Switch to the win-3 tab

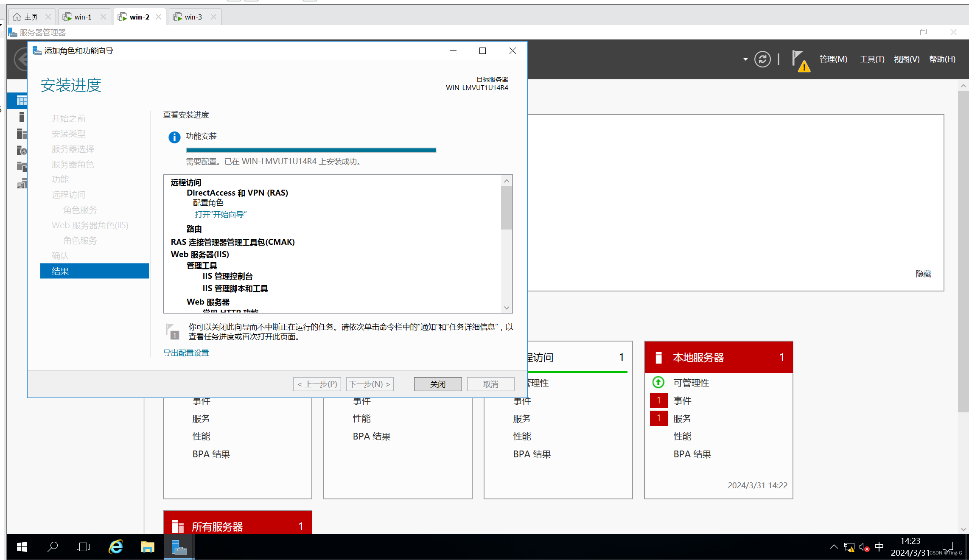(193, 17)
